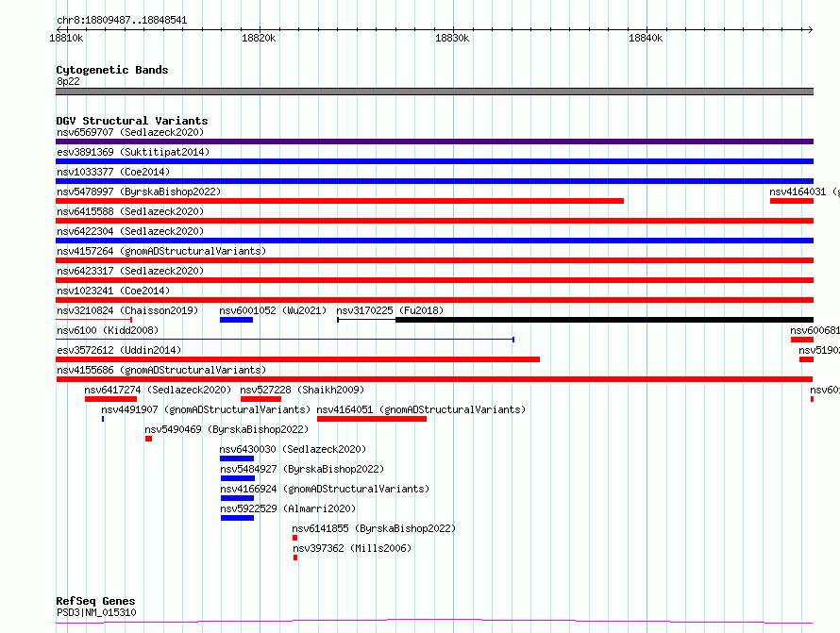840x633 pixels.
Task: Select the small red nsv397362 marker
Action: tap(295, 558)
